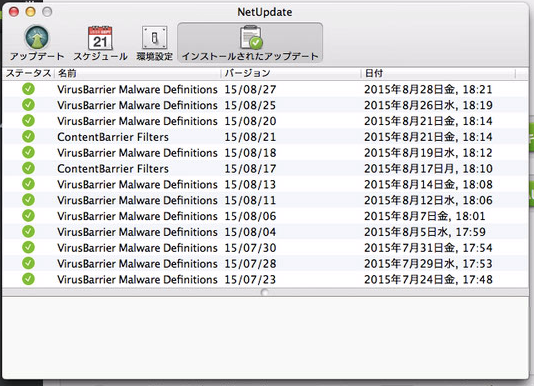Screen dimensions: 534x386
Task: Click version cell 15/08/11
Action: click(250, 200)
